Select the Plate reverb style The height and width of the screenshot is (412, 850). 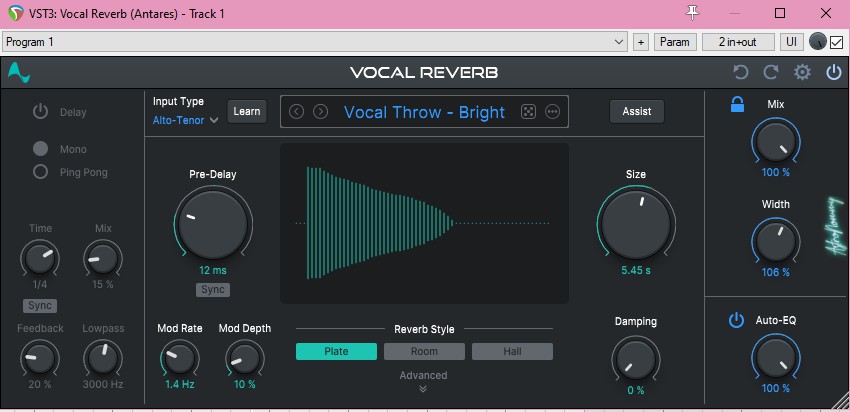(336, 351)
